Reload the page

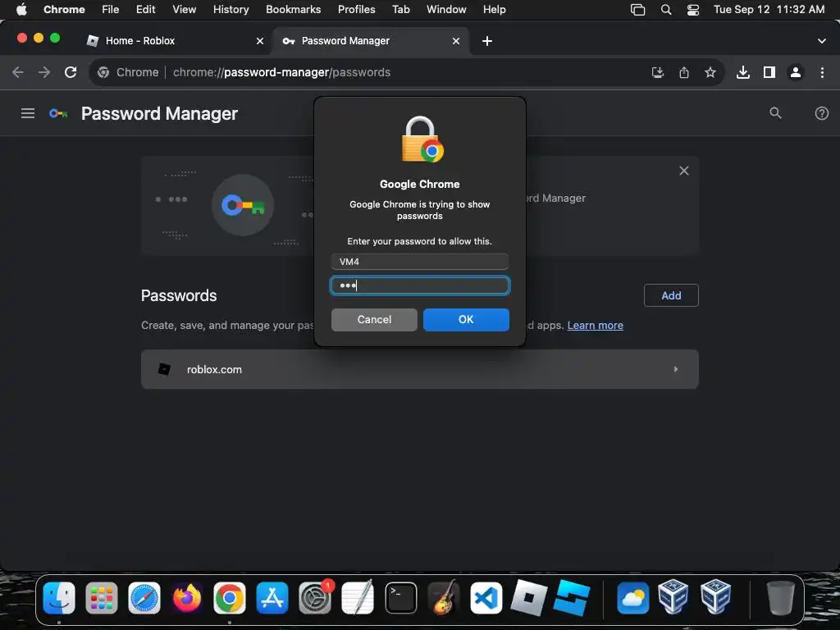71,72
